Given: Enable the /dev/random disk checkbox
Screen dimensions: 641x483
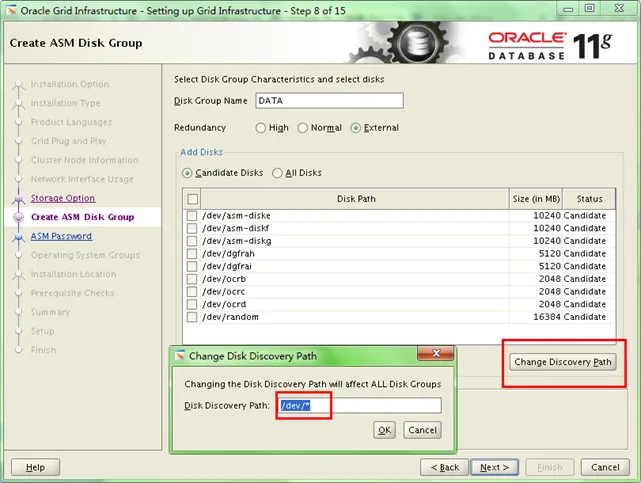Looking at the screenshot, I should pyautogui.click(x=192, y=317).
